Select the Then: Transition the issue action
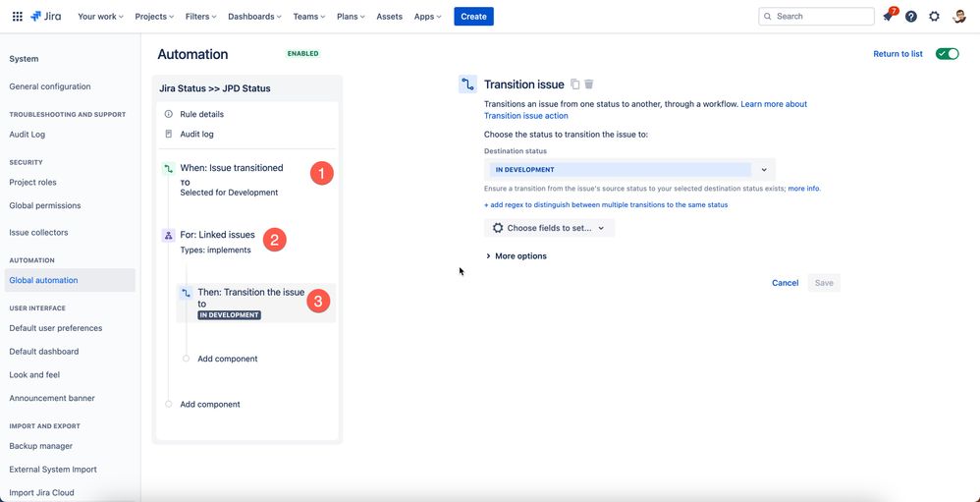Image resolution: width=980 pixels, height=502 pixels. click(x=256, y=304)
